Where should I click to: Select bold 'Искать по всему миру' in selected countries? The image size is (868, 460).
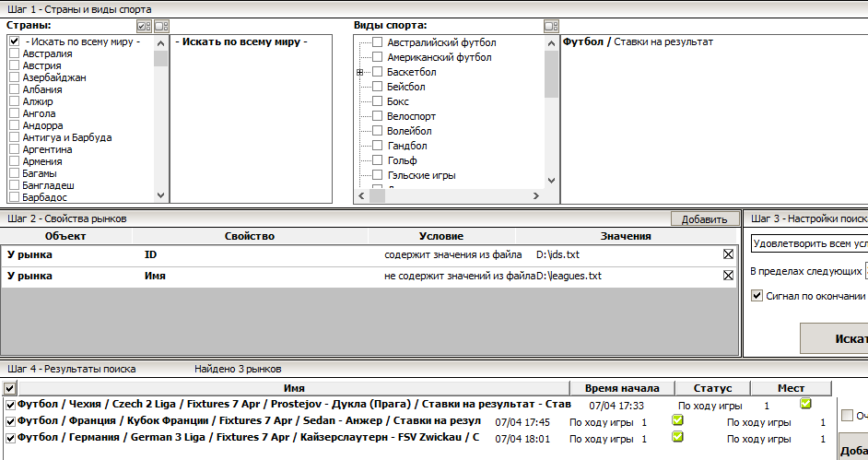(240, 41)
